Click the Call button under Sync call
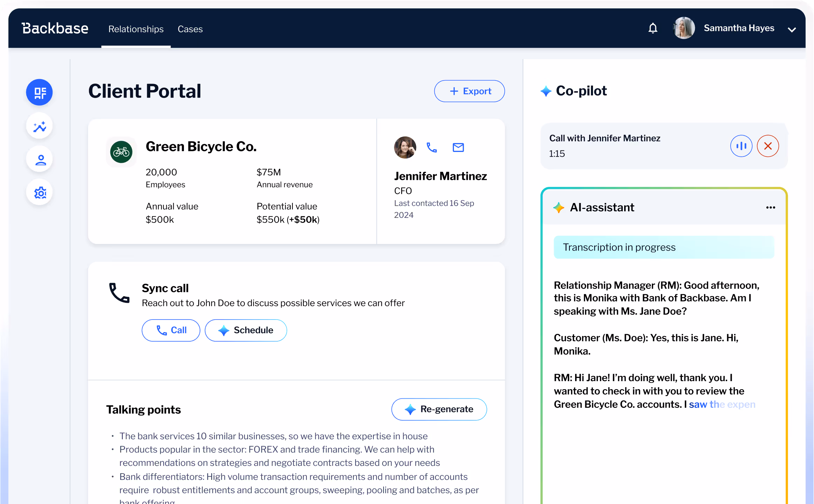 [x=171, y=330]
